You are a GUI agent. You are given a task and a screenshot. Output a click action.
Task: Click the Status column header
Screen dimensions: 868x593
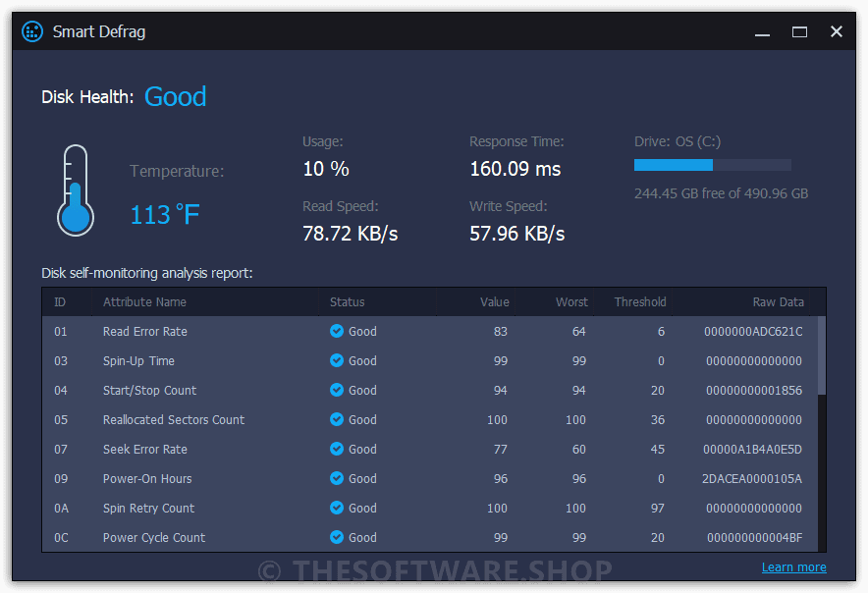click(347, 301)
